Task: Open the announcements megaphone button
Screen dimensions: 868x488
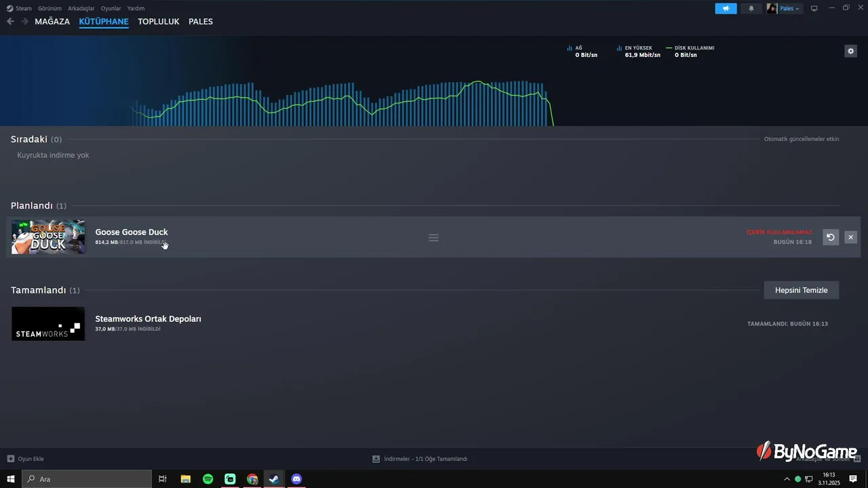Action: click(x=726, y=8)
